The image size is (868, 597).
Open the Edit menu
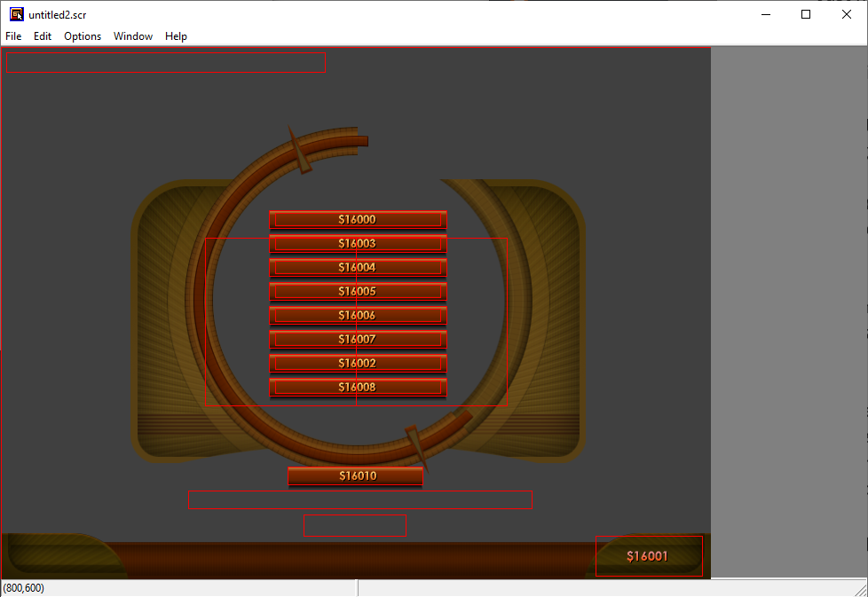pyautogui.click(x=43, y=36)
